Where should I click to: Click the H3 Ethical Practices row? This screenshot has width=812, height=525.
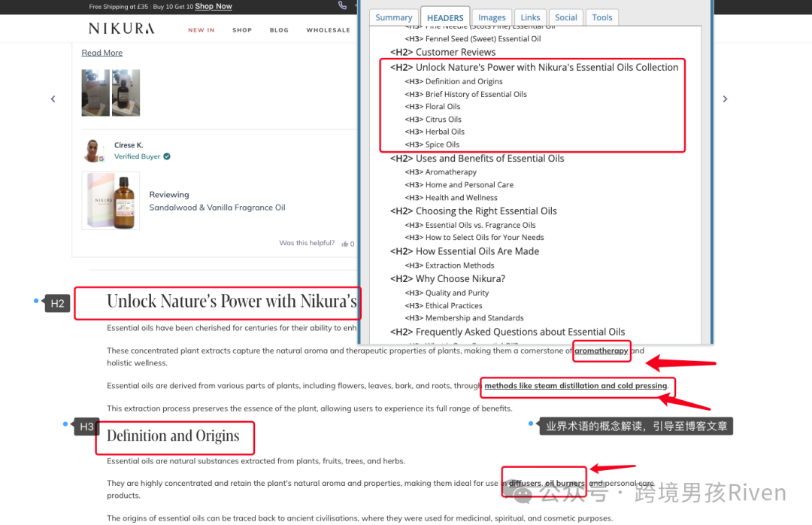444,306
